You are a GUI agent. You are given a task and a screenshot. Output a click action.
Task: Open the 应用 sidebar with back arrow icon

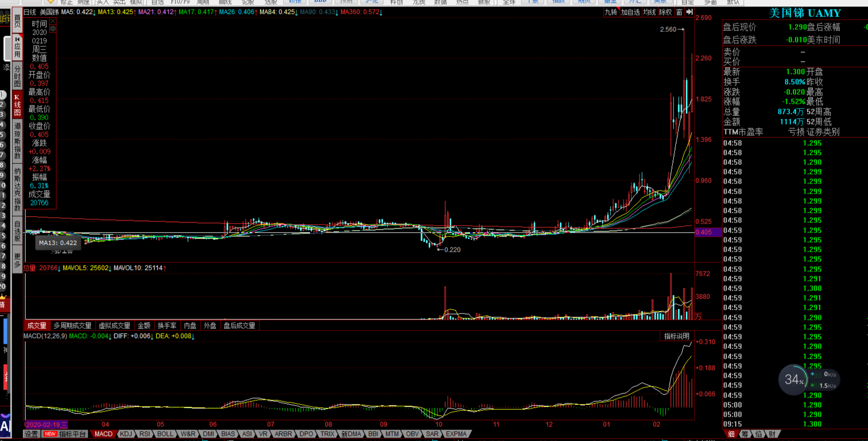pos(17,47)
